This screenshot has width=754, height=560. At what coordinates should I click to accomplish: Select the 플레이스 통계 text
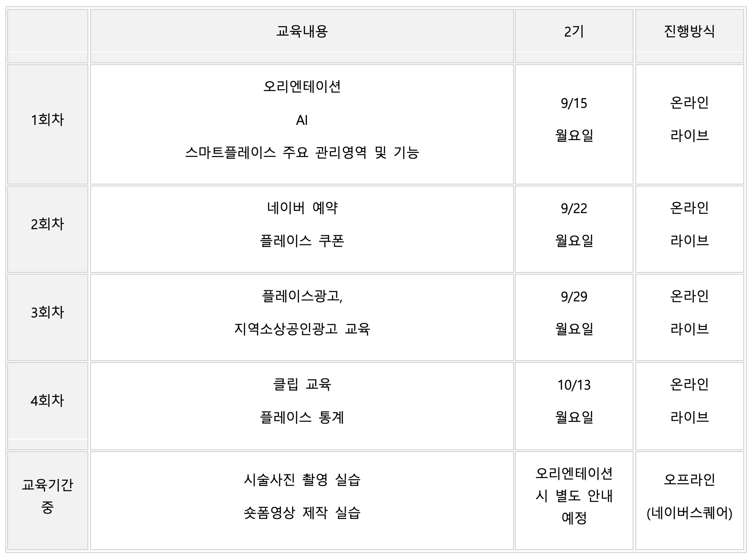pos(302,417)
